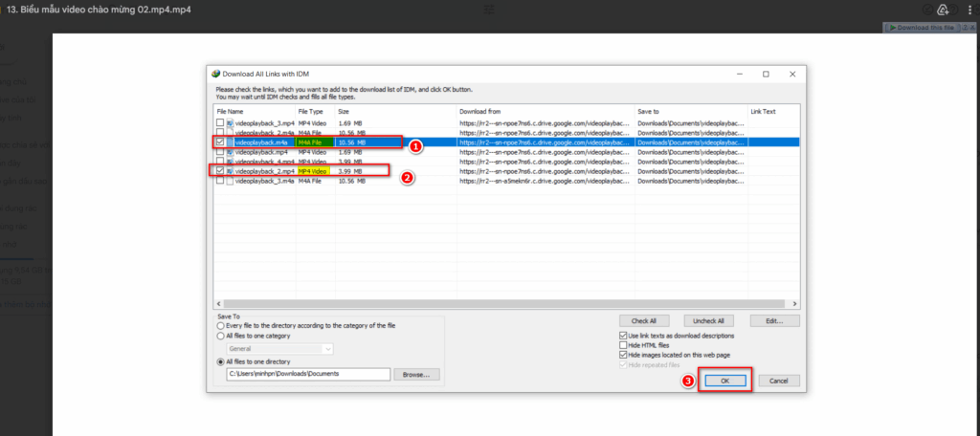Click the videoplayback_3.m4a file icon
The height and width of the screenshot is (436, 980).
(230, 181)
